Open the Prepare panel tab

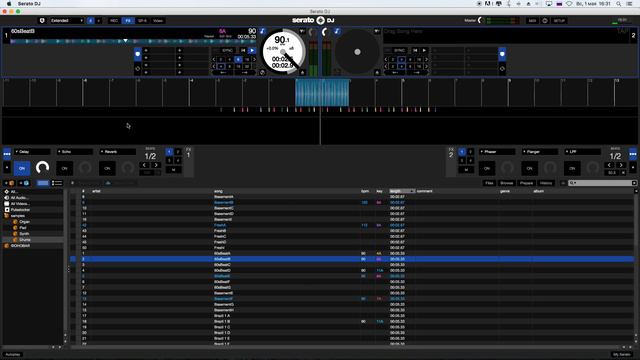(526, 183)
